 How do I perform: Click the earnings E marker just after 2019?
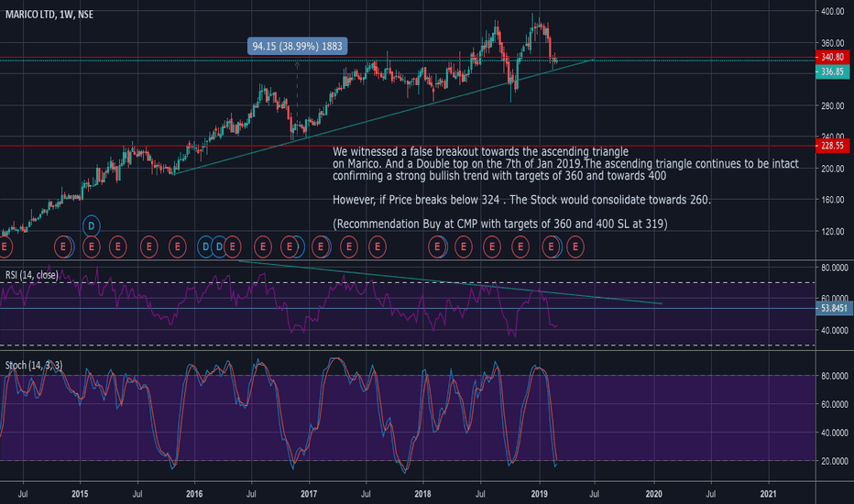pyautogui.click(x=552, y=247)
